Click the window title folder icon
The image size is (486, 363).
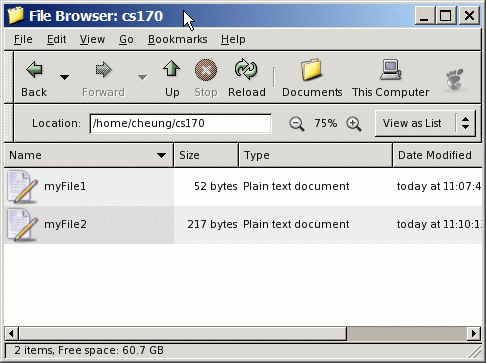point(16,16)
